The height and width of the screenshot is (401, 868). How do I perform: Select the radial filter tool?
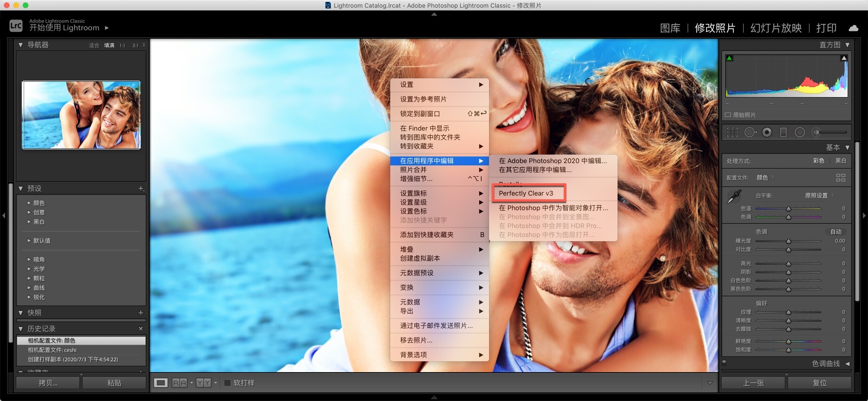(800, 132)
